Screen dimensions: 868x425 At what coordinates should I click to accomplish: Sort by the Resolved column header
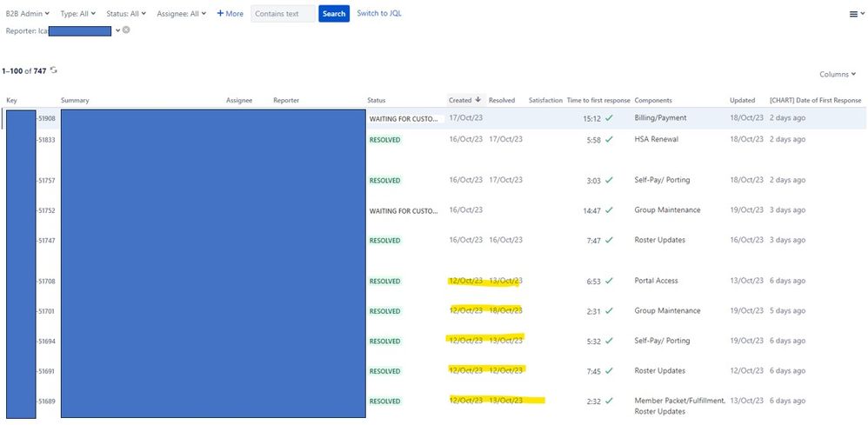(x=502, y=100)
